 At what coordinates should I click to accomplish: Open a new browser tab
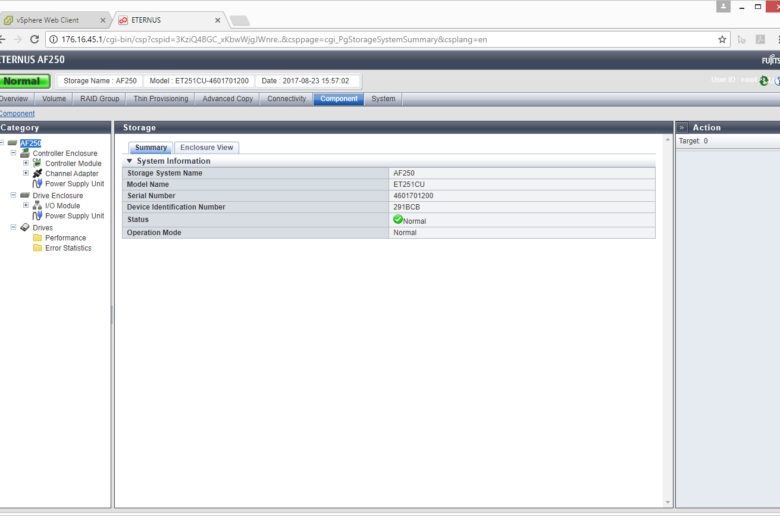240,20
